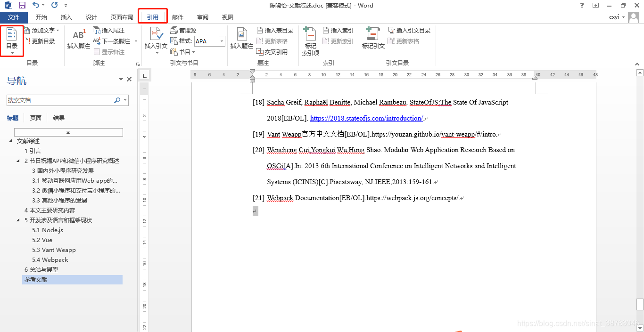The height and width of the screenshot is (332, 644).
Task: Click 添加文字 in the 目录 group
Action: coord(41,30)
